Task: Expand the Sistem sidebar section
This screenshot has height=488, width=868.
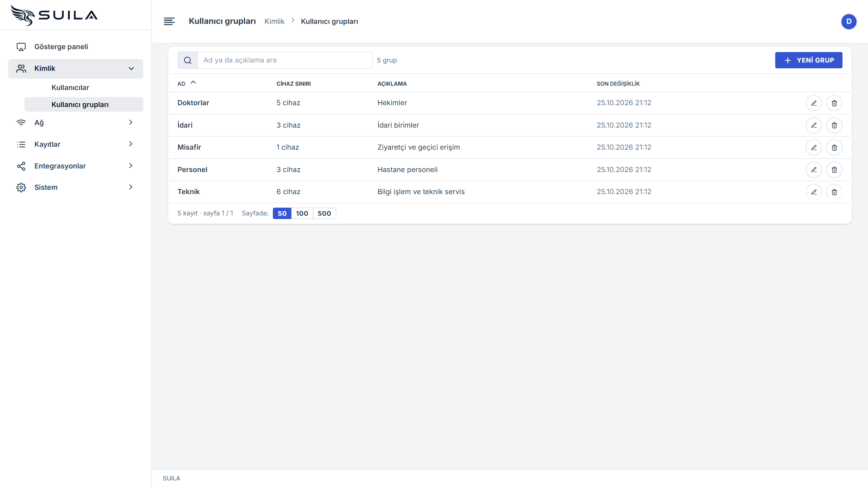Action: pos(76,187)
